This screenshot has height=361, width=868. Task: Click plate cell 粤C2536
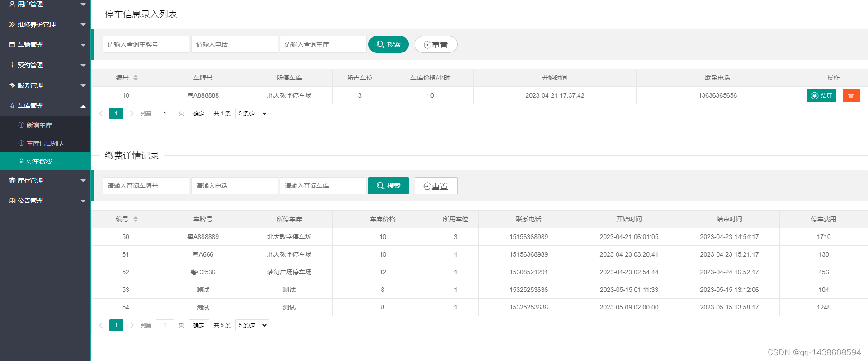click(x=203, y=272)
